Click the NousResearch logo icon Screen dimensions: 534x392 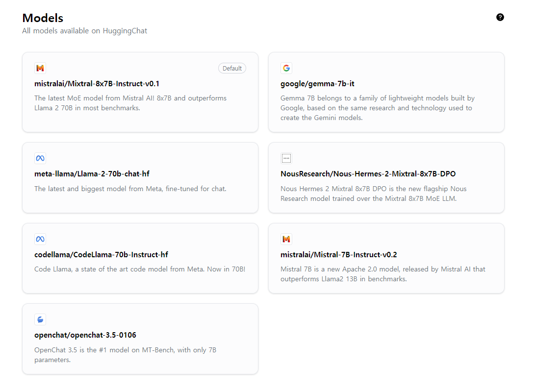[x=286, y=158]
